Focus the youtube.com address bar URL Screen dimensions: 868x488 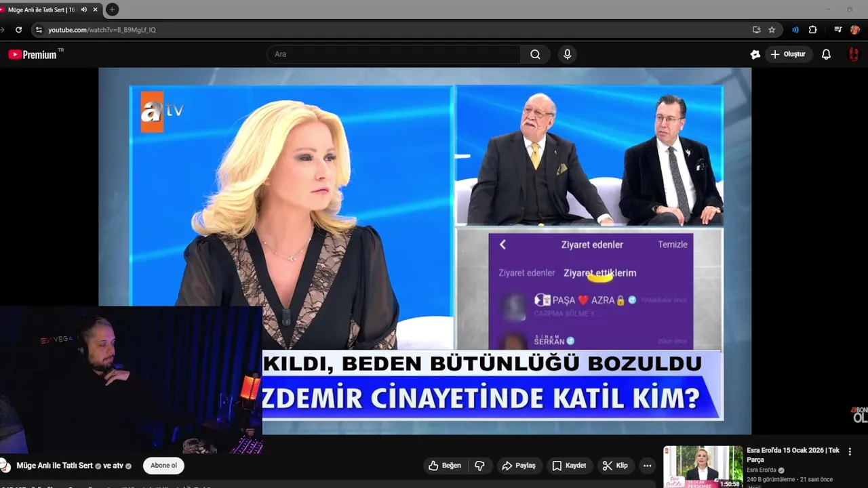pyautogui.click(x=102, y=30)
